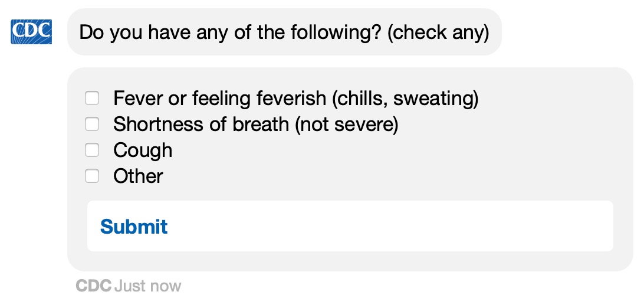This screenshot has height=308, width=644.
Task: Click the CDC logo avatar
Action: tap(31, 32)
